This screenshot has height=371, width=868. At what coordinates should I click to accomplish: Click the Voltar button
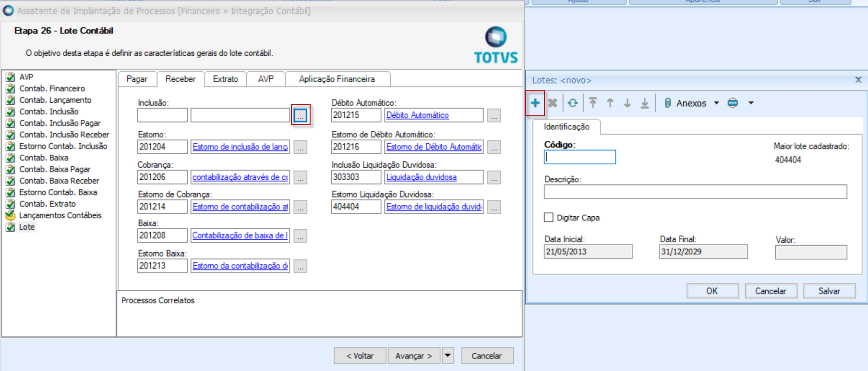coord(360,356)
